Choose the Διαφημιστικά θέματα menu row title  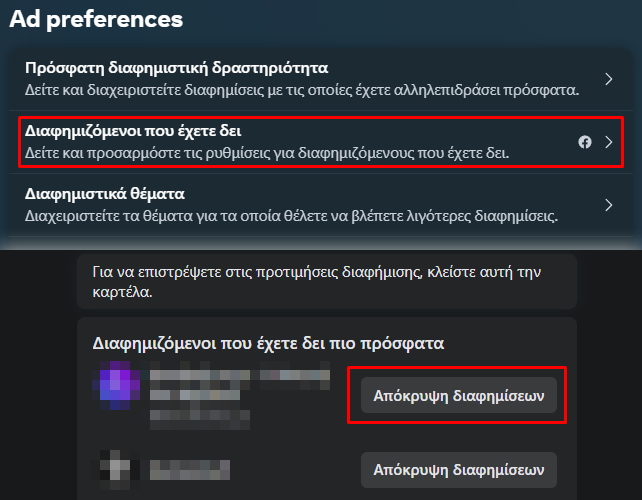click(x=105, y=194)
